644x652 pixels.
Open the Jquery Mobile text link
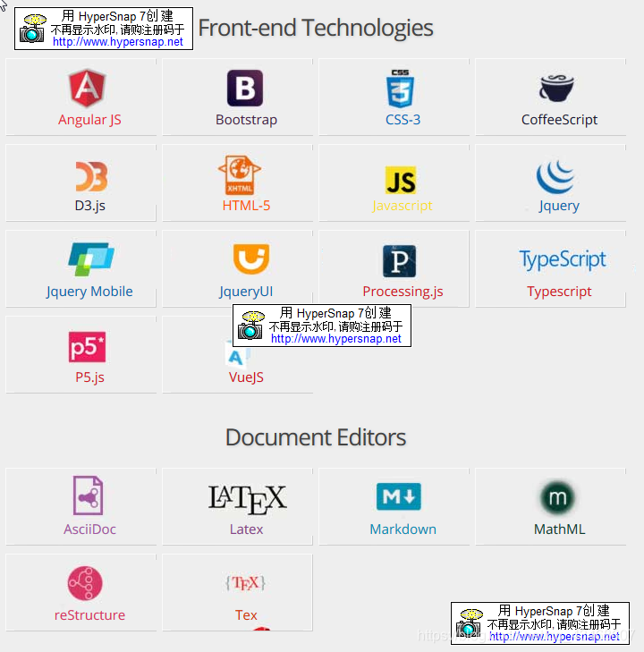point(89,292)
